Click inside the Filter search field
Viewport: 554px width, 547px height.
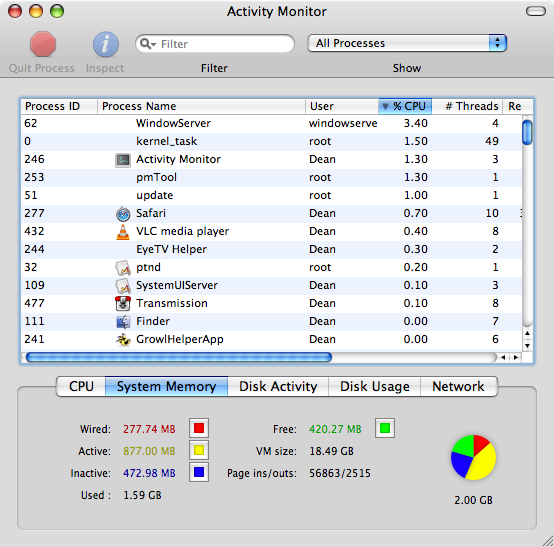(215, 44)
